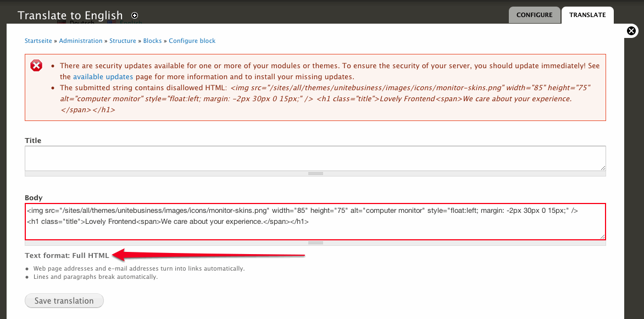Click the Configure block breadcrumb entry
Viewport: 644px width, 319px height.
click(x=192, y=40)
